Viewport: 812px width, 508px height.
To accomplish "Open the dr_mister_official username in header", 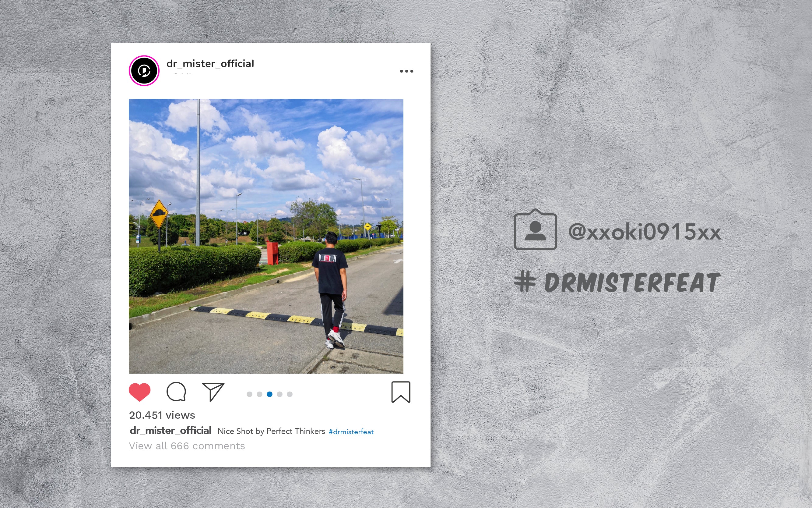I will tap(210, 63).
